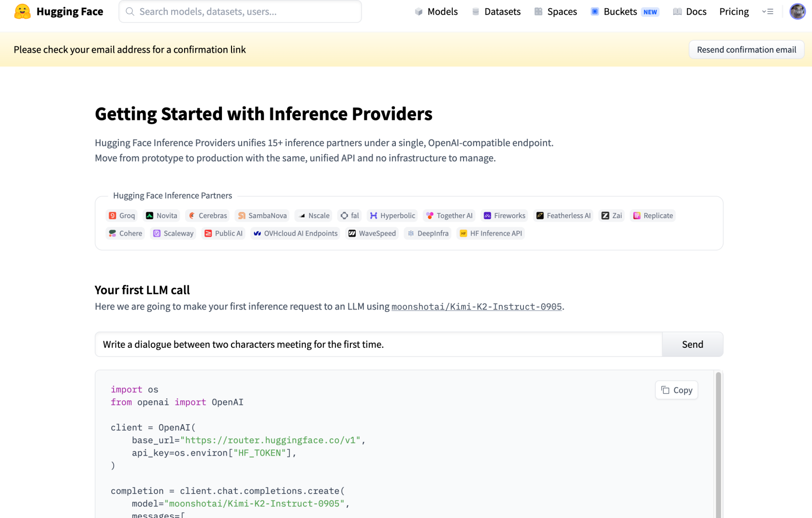Open the moonshotai/Kimi-K2-Instruct-0905 model link
Viewport: 812px width, 518px height.
[x=477, y=307]
